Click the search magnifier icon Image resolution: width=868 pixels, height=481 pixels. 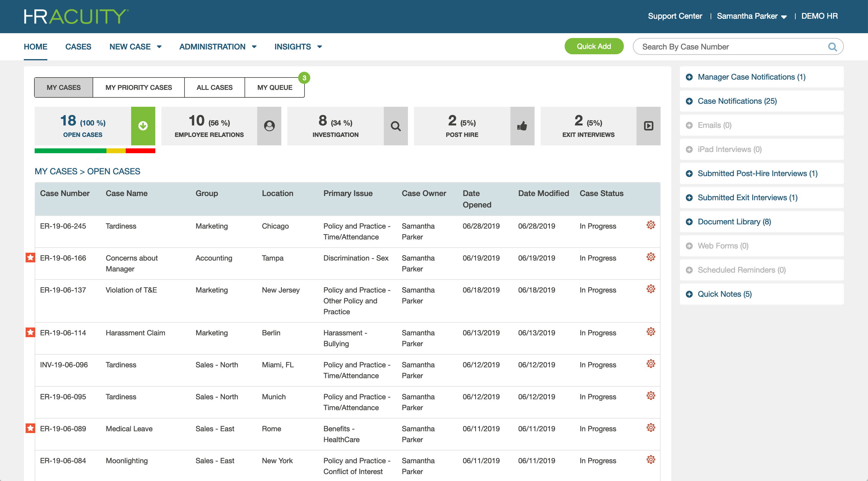click(832, 47)
